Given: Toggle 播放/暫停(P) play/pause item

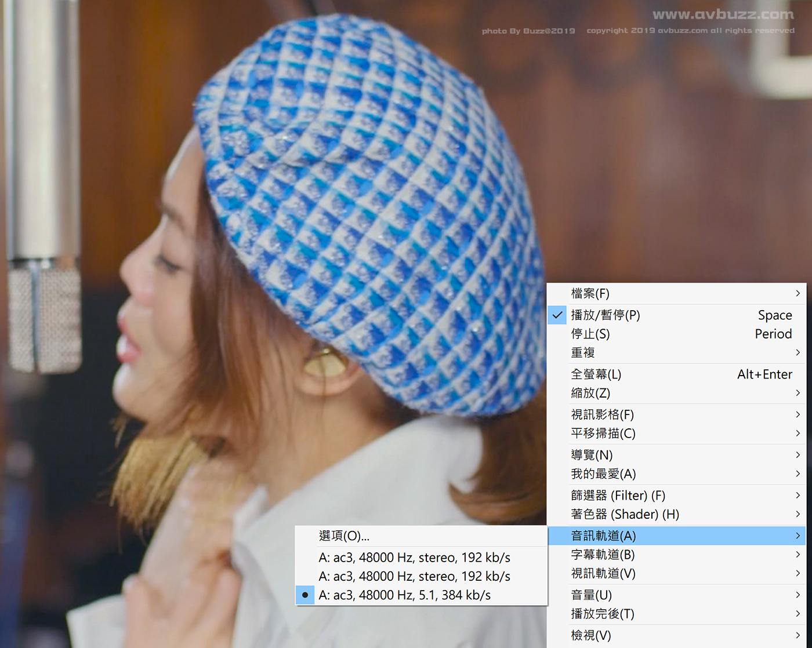Looking at the screenshot, I should 605,315.
